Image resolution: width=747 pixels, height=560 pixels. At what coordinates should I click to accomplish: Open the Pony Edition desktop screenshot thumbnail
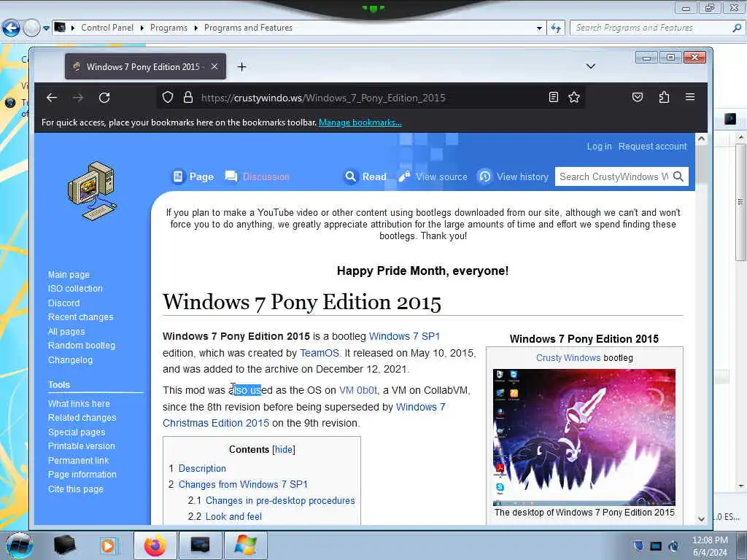584,437
